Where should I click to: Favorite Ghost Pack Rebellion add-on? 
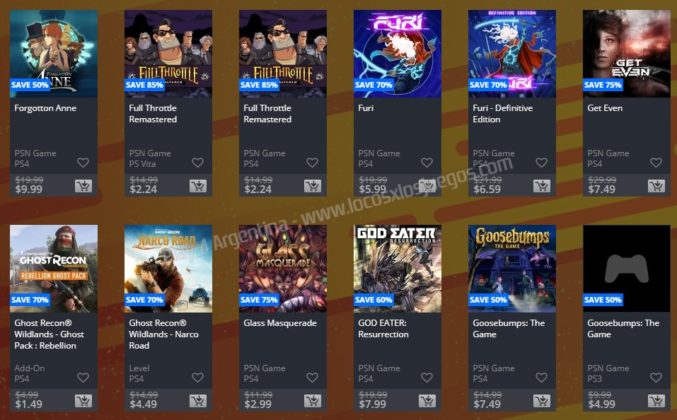(x=83, y=378)
